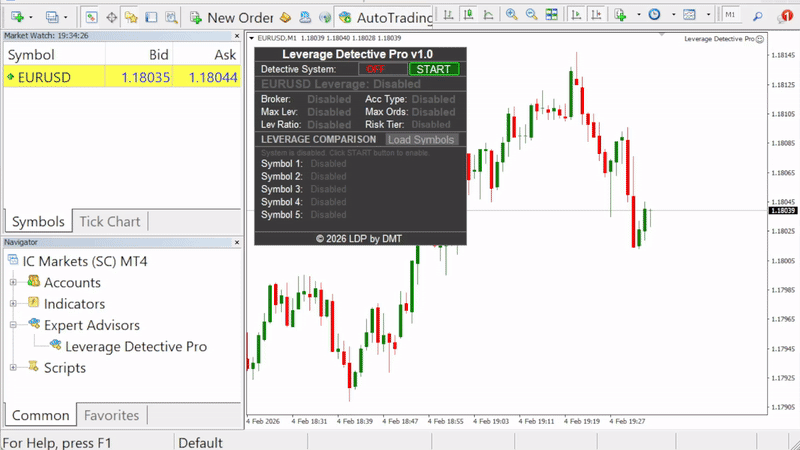Close the Navigator panel
800x450 pixels.
coord(237,242)
